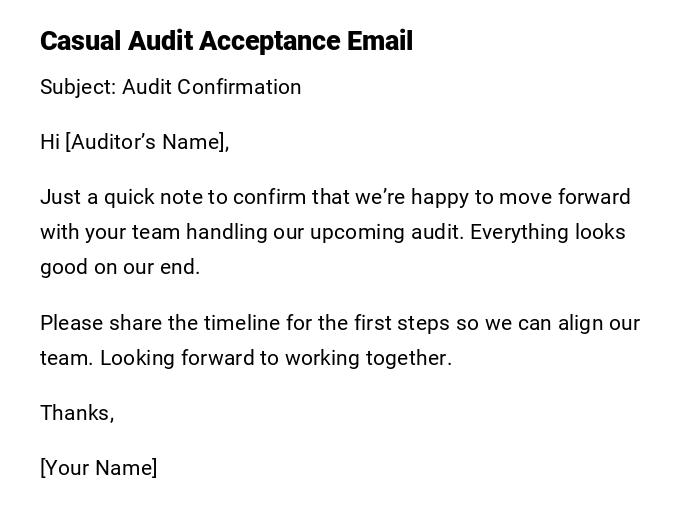This screenshot has width=700, height=530.
Task: Click the Subject: Audit Confirmation line
Action: pyautogui.click(x=170, y=87)
